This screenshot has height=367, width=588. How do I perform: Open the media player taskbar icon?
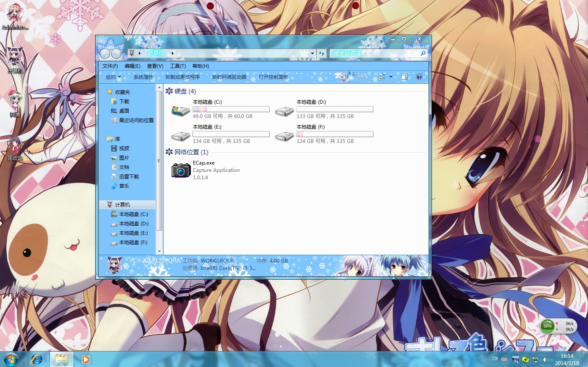[86, 360]
